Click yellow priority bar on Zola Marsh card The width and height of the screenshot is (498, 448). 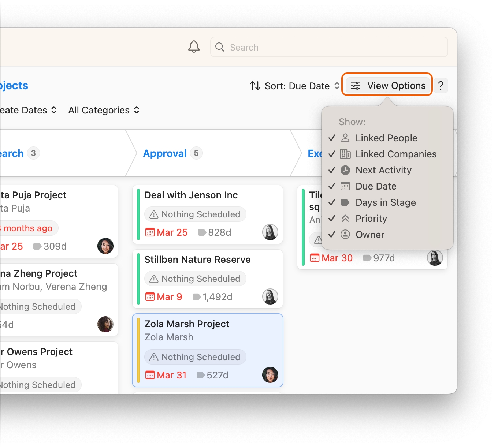[x=138, y=350]
